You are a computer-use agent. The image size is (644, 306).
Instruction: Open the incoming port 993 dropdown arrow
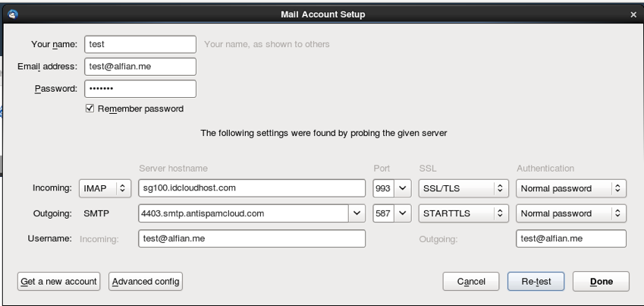(403, 188)
